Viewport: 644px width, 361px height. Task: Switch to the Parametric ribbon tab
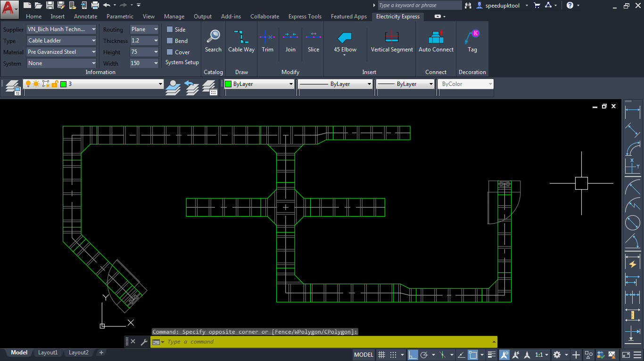120,17
